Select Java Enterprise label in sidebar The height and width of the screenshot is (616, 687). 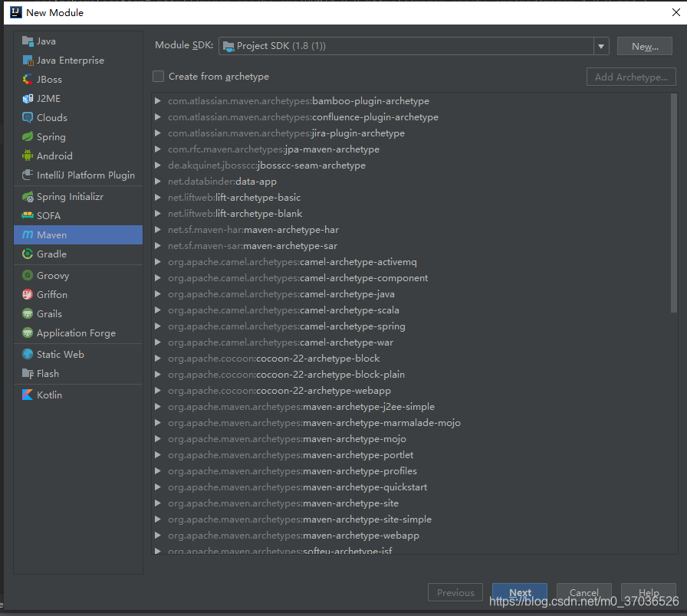coord(71,61)
